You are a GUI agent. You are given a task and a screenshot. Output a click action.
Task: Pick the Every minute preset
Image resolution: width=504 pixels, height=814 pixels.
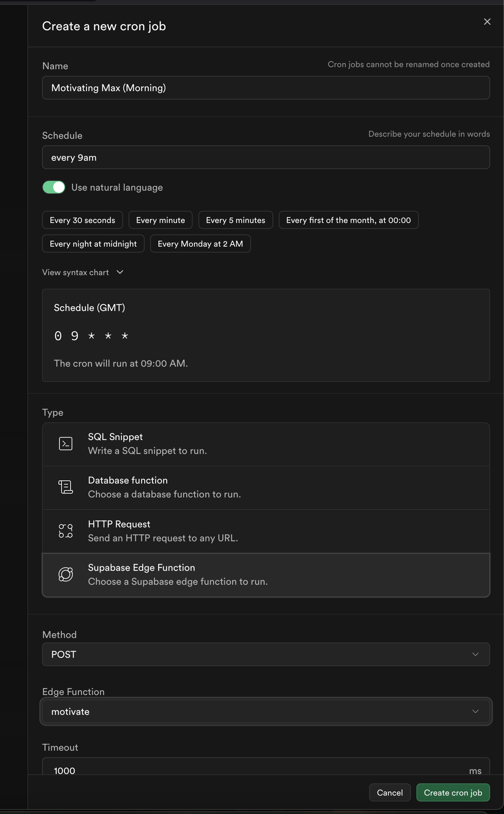coord(160,220)
